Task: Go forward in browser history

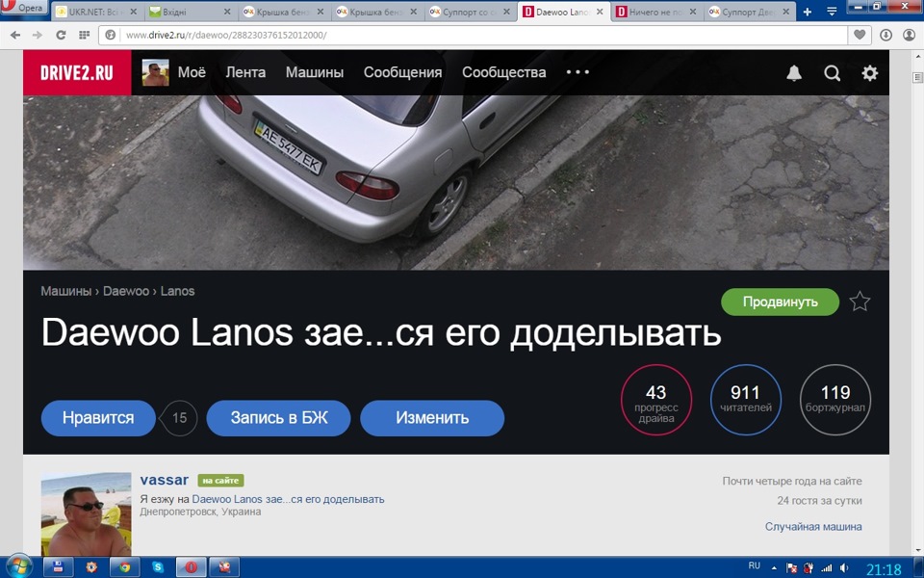Action: pyautogui.click(x=38, y=35)
